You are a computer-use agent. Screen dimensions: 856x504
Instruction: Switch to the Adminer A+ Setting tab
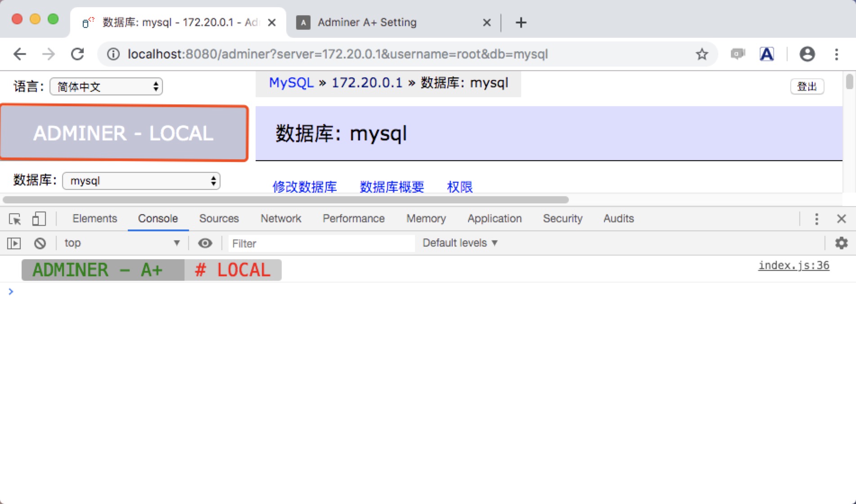(367, 22)
